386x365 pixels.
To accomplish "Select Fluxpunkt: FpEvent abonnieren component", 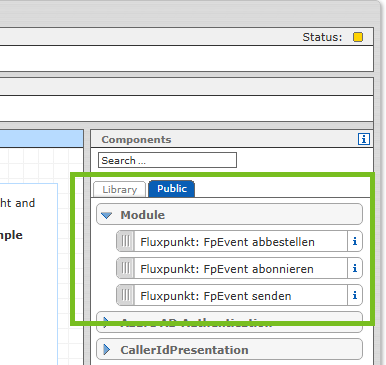I will (239, 268).
